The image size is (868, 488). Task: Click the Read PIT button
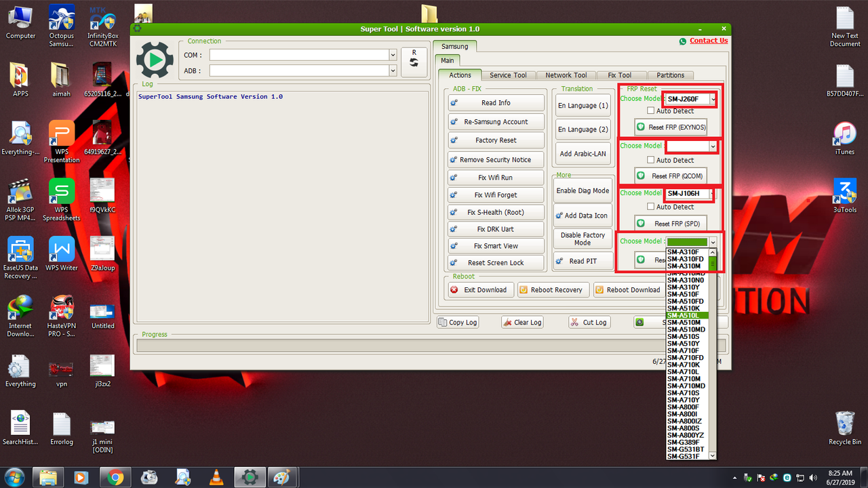[x=583, y=261]
